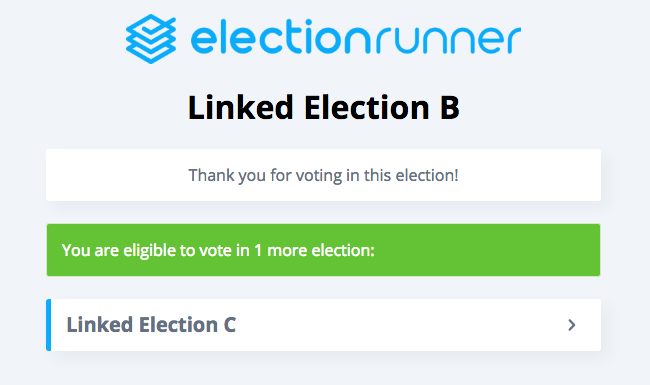The image size is (650, 385).
Task: Click the empty middle of Linked Election C card
Action: tap(398, 325)
